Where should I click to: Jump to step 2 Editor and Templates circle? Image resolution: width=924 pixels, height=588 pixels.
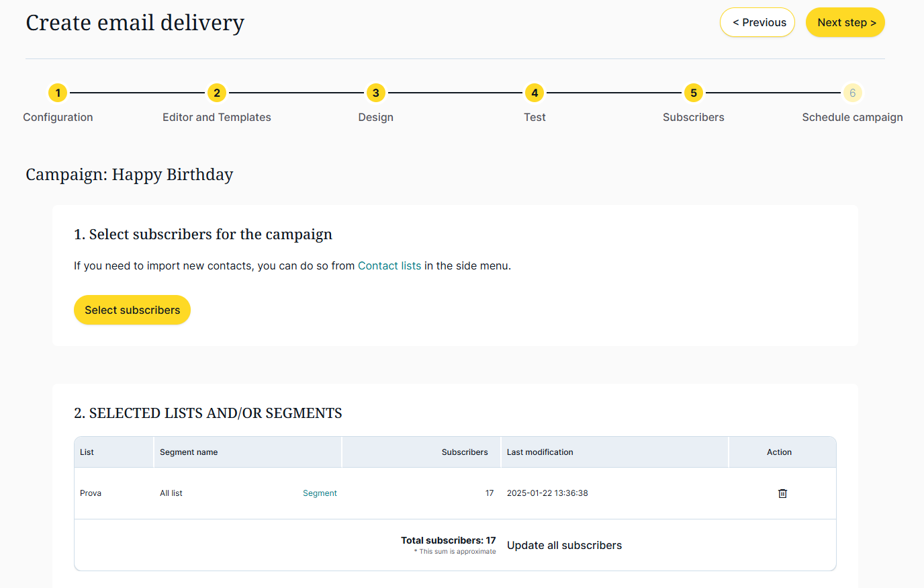pyautogui.click(x=216, y=93)
